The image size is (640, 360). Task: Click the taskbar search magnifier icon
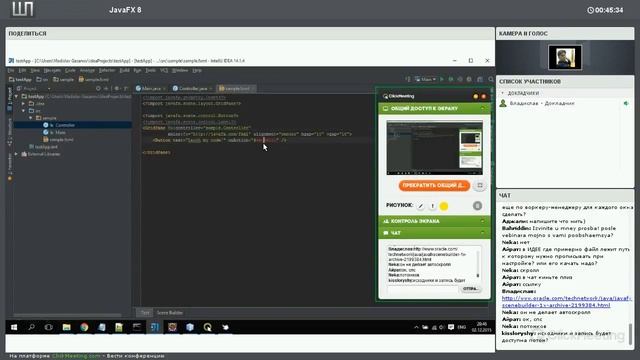pyautogui.click(x=31, y=327)
